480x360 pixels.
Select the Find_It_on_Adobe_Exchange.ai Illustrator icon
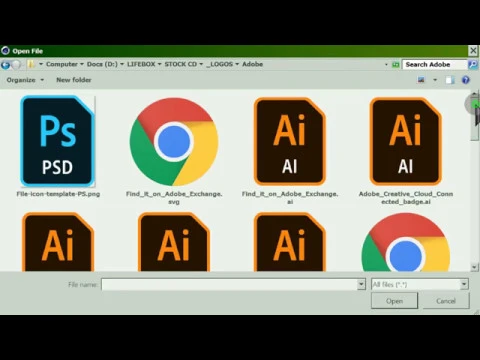[290, 141]
